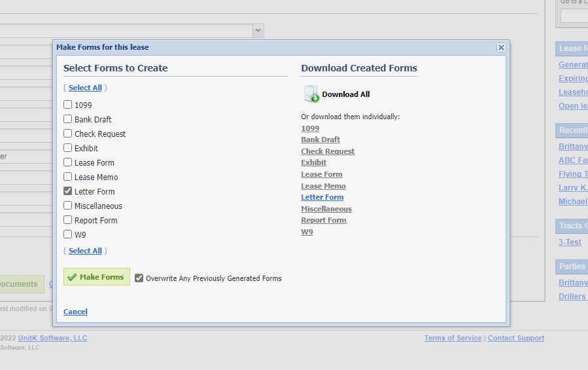The height and width of the screenshot is (370, 588).
Task: Click the top Select All link
Action: pos(85,88)
